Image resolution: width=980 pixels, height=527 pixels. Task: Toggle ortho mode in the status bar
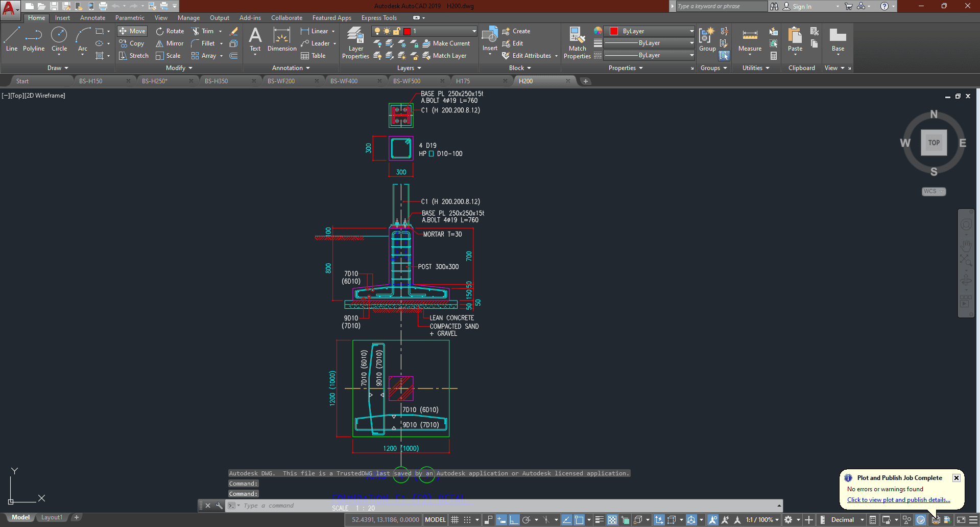point(514,520)
